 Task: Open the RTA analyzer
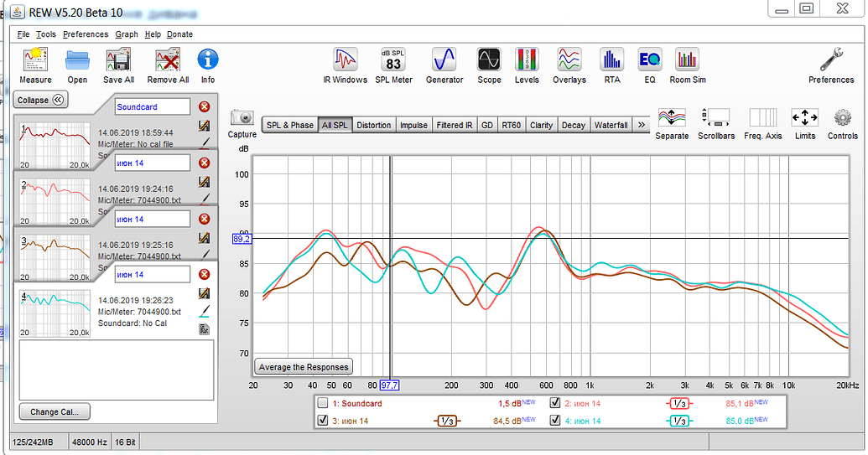click(611, 65)
